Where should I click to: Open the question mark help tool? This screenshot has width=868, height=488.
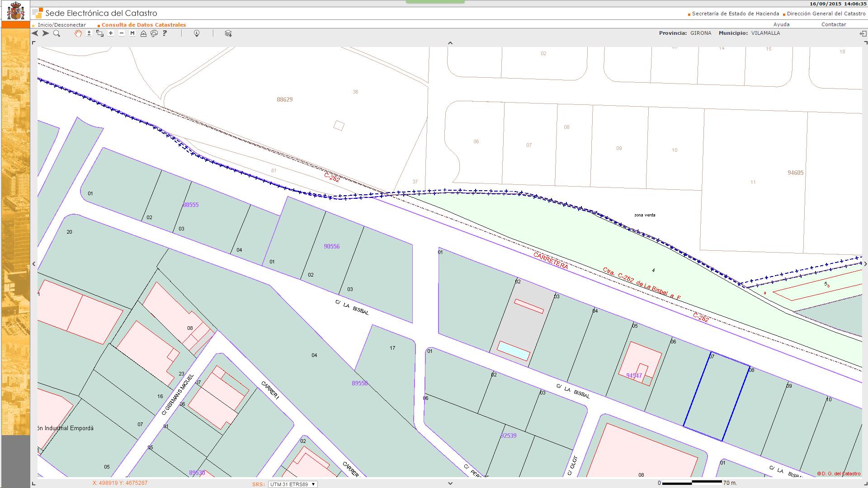click(165, 33)
